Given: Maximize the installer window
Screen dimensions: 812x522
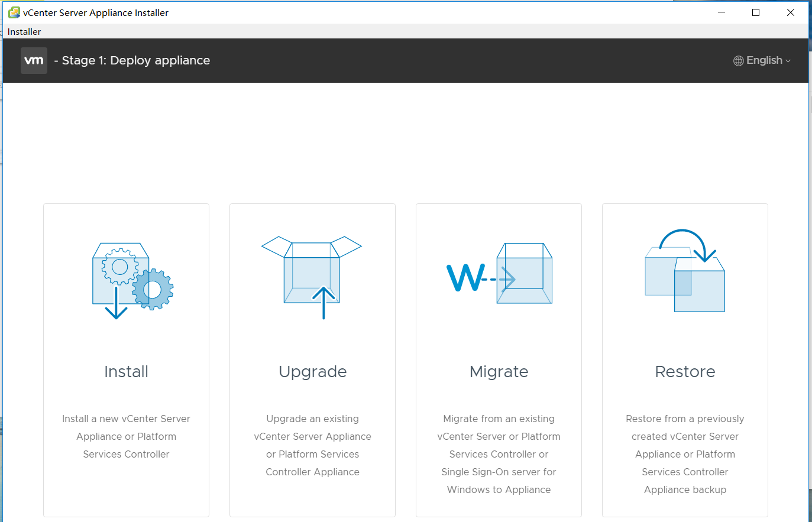Looking at the screenshot, I should (x=756, y=12).
